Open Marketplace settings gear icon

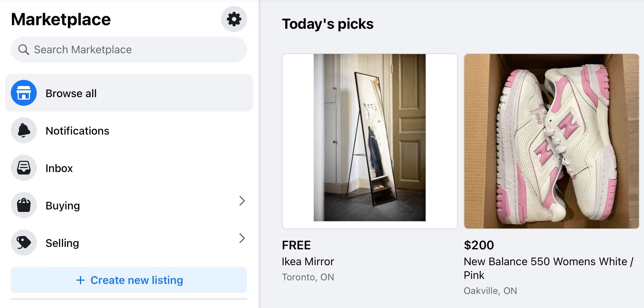pos(234,19)
